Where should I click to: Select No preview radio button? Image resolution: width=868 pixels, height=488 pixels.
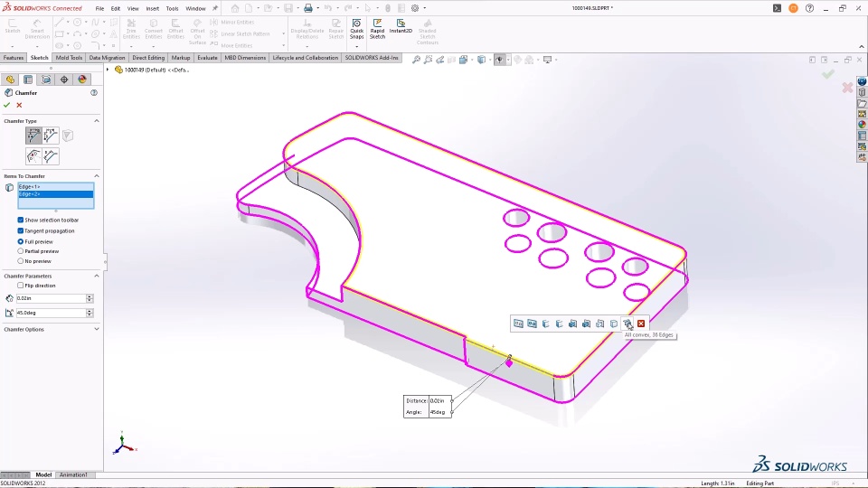click(x=21, y=261)
